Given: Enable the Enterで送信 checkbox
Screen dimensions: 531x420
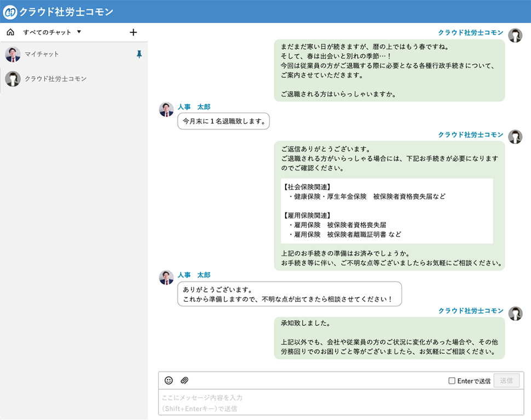Looking at the screenshot, I should 452,381.
